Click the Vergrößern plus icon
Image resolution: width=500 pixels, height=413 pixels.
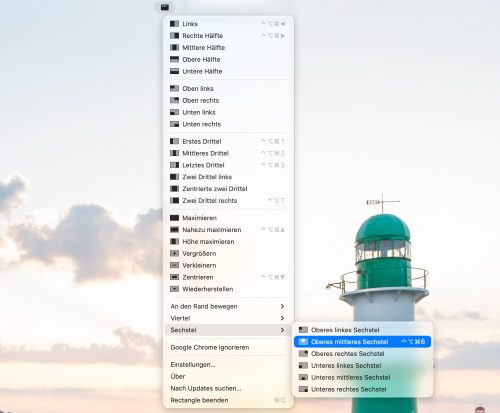click(x=174, y=254)
